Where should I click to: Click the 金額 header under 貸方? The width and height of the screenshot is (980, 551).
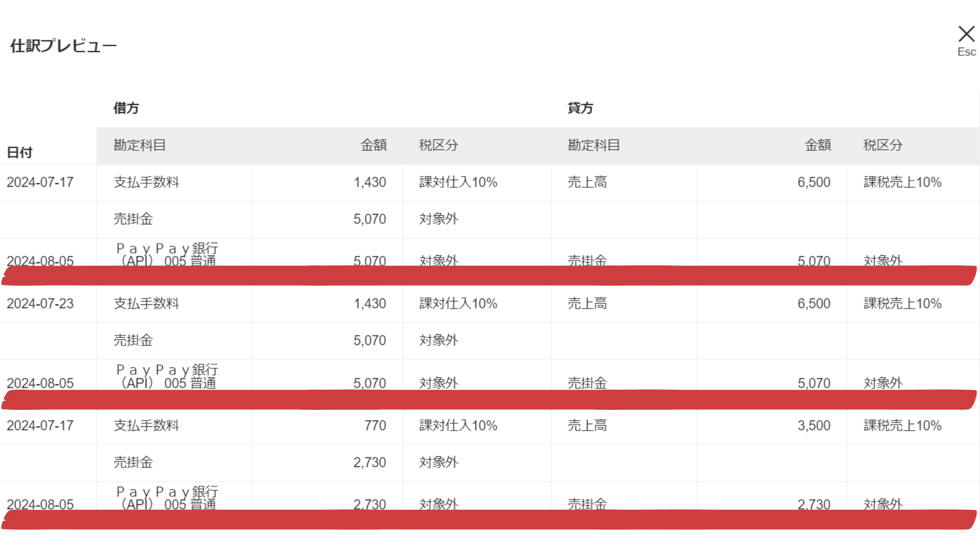(x=818, y=145)
